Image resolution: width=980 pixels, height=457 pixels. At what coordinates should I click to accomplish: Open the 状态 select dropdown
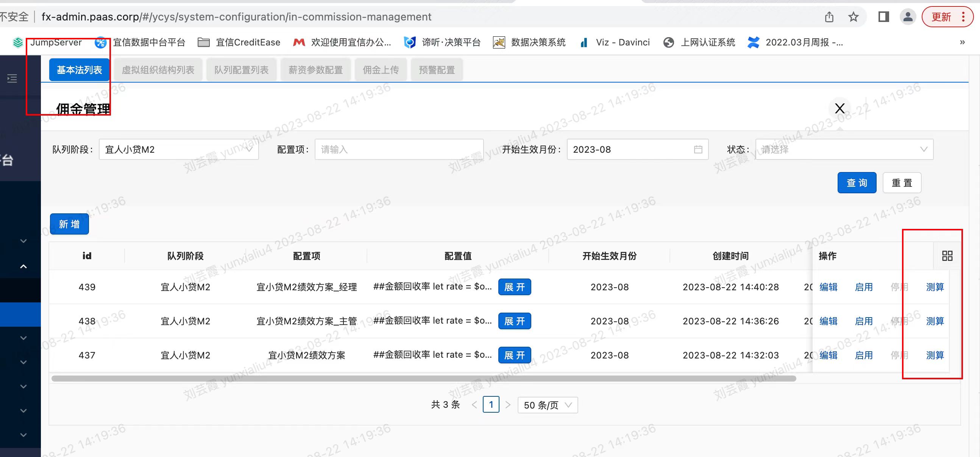(x=844, y=149)
